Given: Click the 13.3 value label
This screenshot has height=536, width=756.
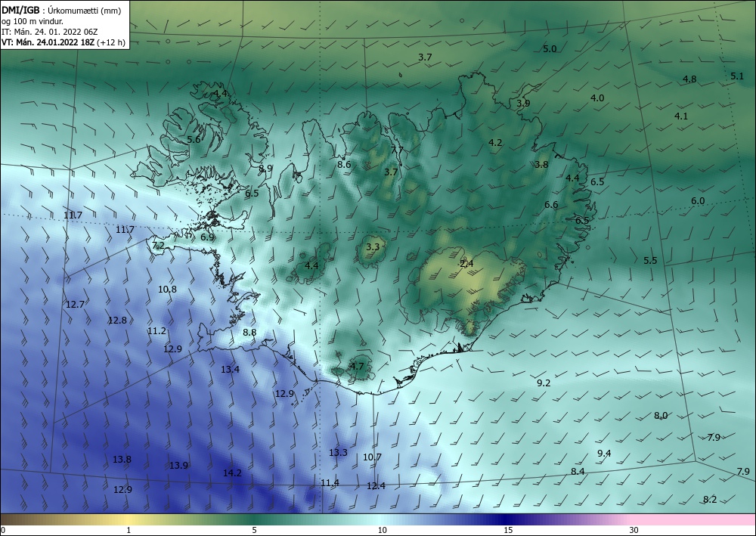Looking at the screenshot, I should click(338, 452).
